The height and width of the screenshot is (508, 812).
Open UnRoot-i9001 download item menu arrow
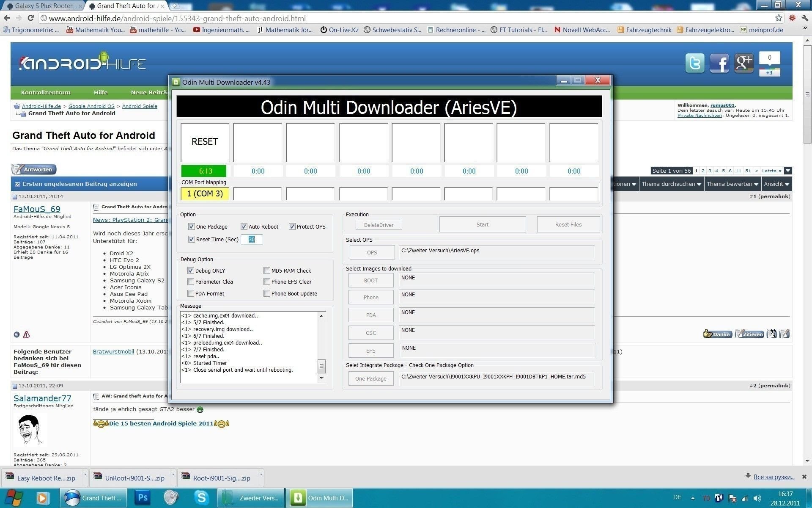click(173, 475)
